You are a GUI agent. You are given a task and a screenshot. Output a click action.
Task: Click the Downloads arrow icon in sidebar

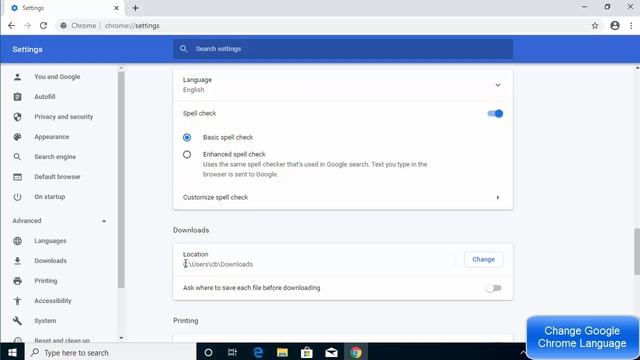click(x=17, y=261)
